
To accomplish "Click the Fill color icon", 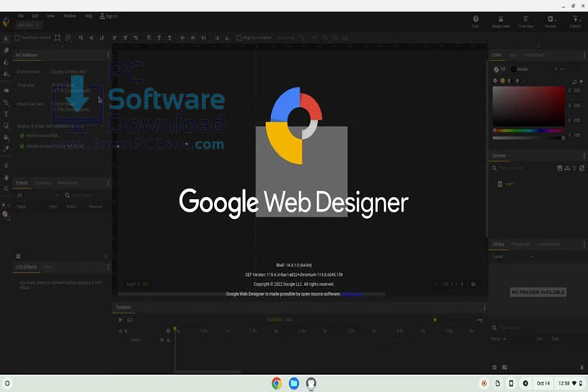I will click(x=497, y=69).
